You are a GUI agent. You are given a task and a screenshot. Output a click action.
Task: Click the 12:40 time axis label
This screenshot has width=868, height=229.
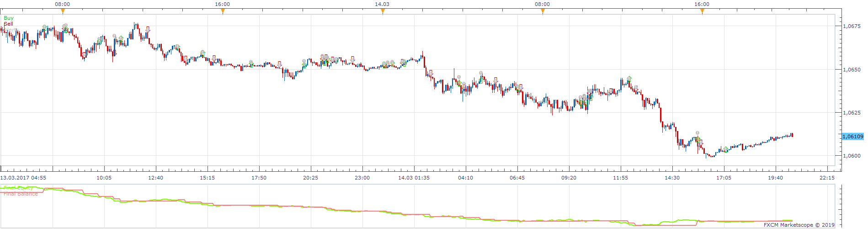pyautogui.click(x=156, y=178)
